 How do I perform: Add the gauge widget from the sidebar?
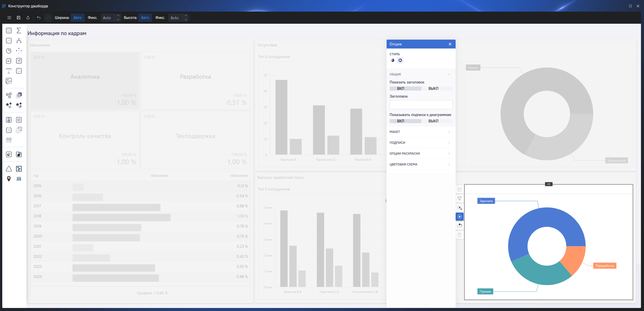coord(19,61)
